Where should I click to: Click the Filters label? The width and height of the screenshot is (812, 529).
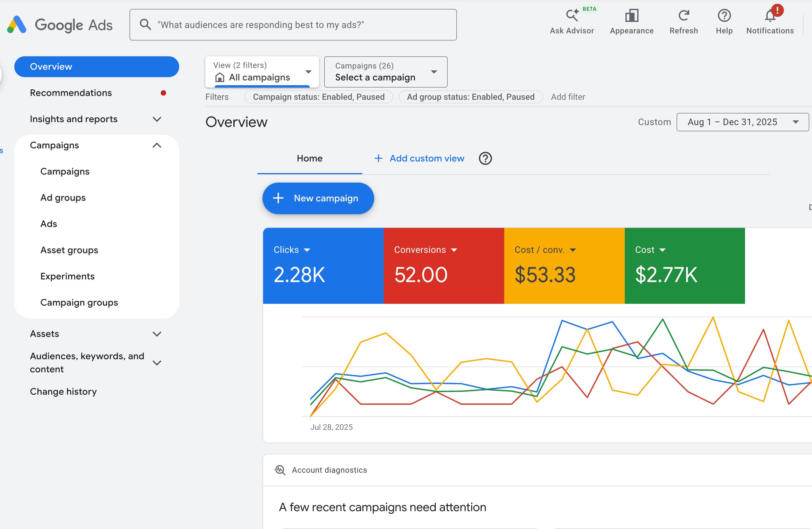tap(217, 97)
